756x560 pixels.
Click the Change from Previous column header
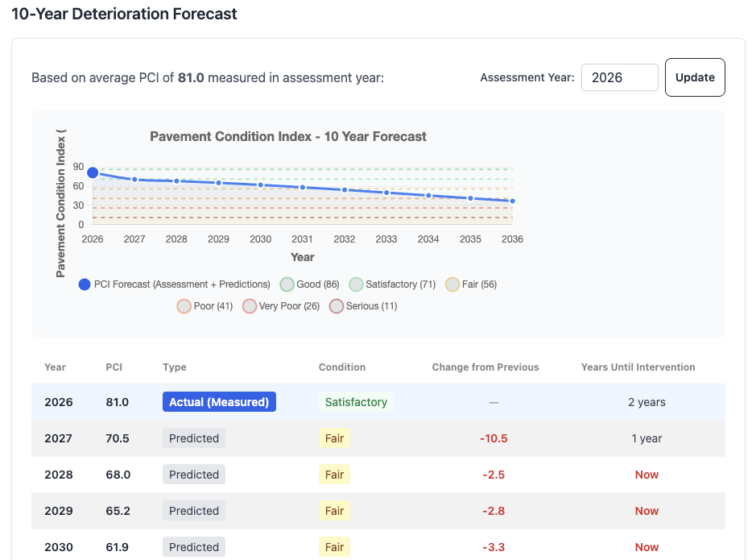(x=485, y=367)
